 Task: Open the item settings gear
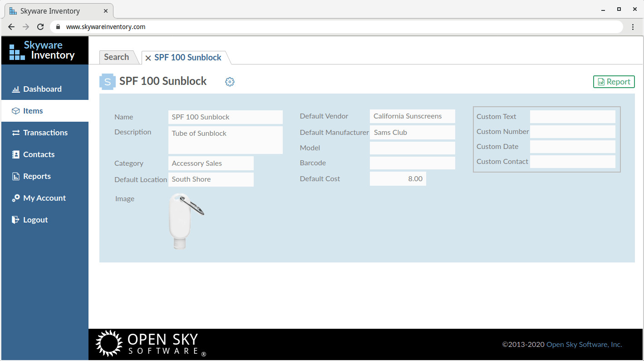[x=230, y=82]
